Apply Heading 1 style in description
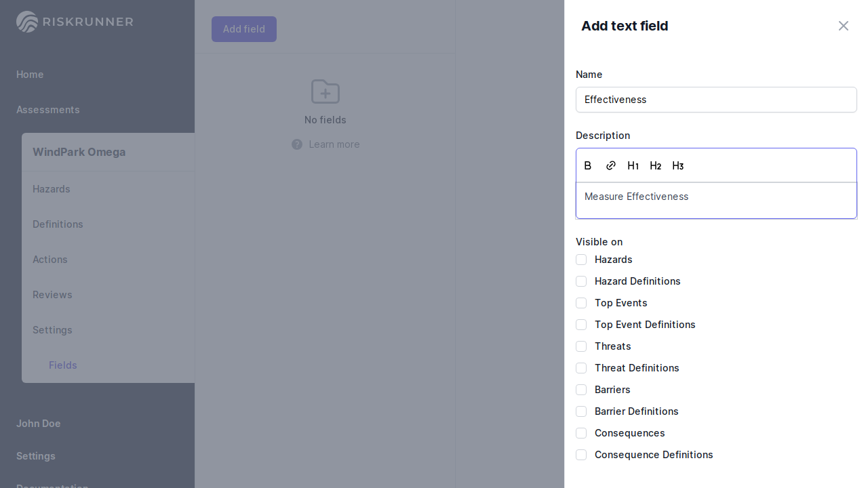This screenshot has width=868, height=488. [x=633, y=166]
